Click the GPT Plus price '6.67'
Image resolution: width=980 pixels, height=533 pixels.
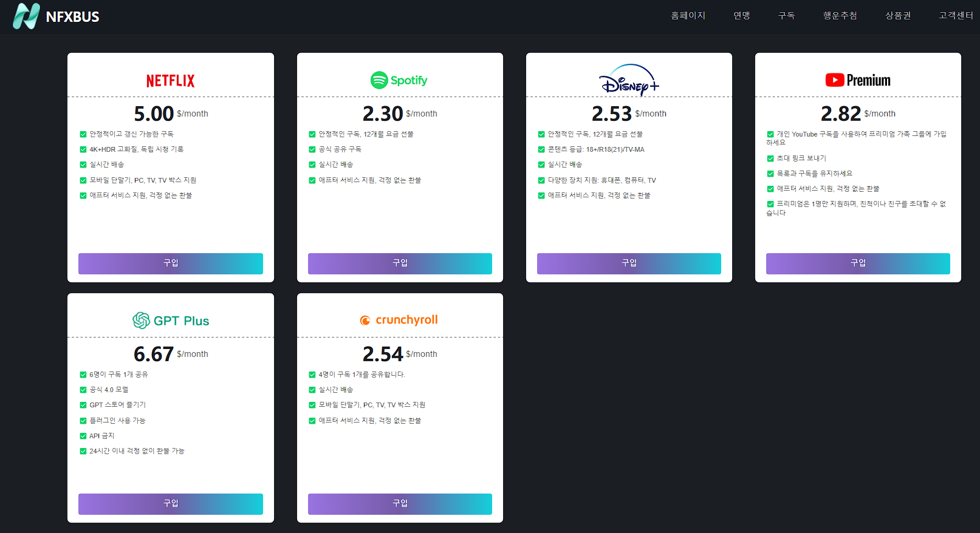[x=154, y=354]
